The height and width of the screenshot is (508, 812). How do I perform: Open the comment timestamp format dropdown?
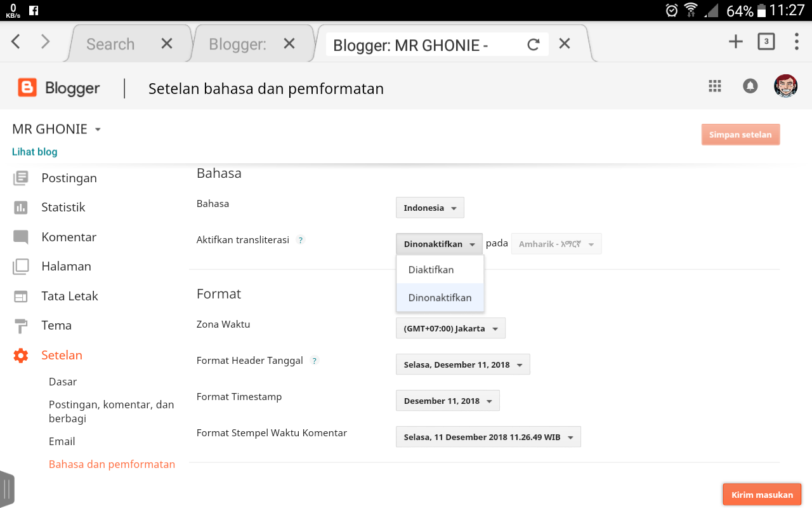click(488, 437)
